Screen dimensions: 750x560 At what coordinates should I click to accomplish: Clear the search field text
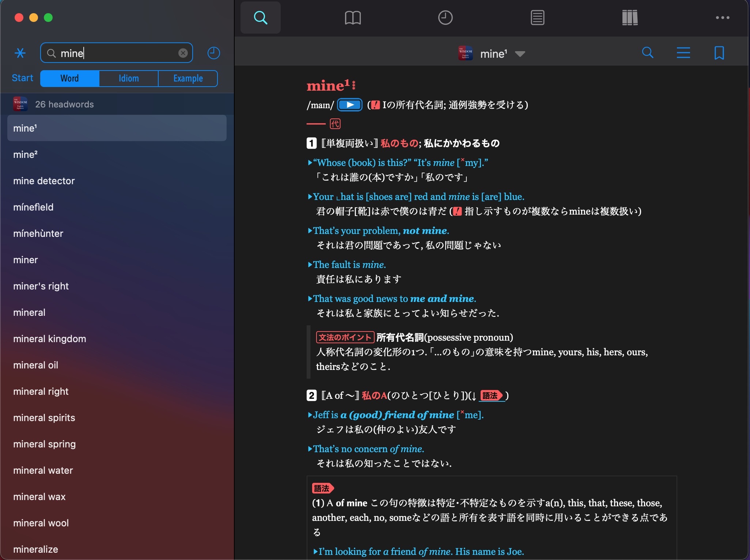[183, 53]
